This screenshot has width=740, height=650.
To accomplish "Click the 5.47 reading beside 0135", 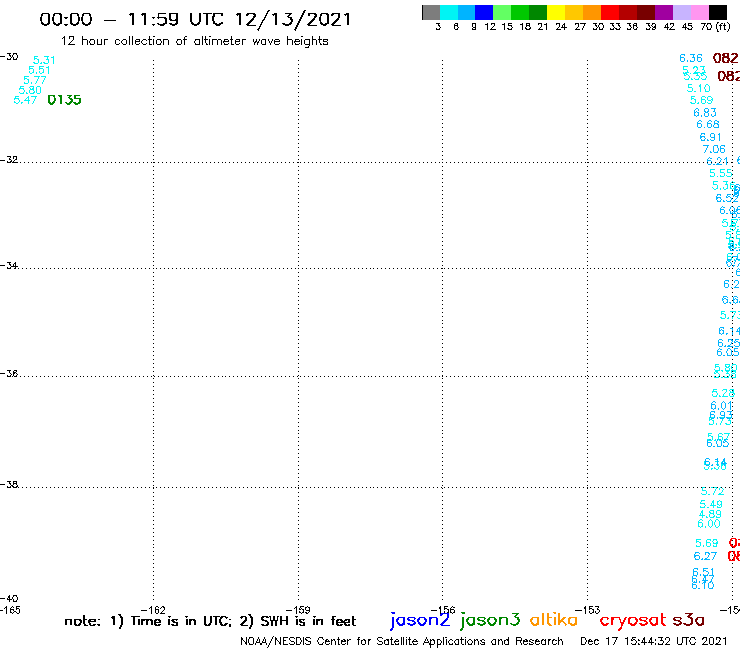I will click(25, 100).
